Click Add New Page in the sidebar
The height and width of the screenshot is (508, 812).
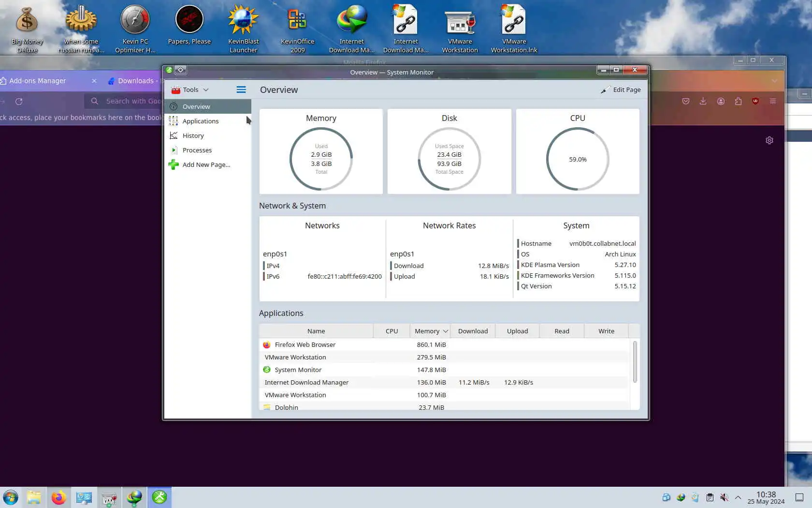coord(208,164)
